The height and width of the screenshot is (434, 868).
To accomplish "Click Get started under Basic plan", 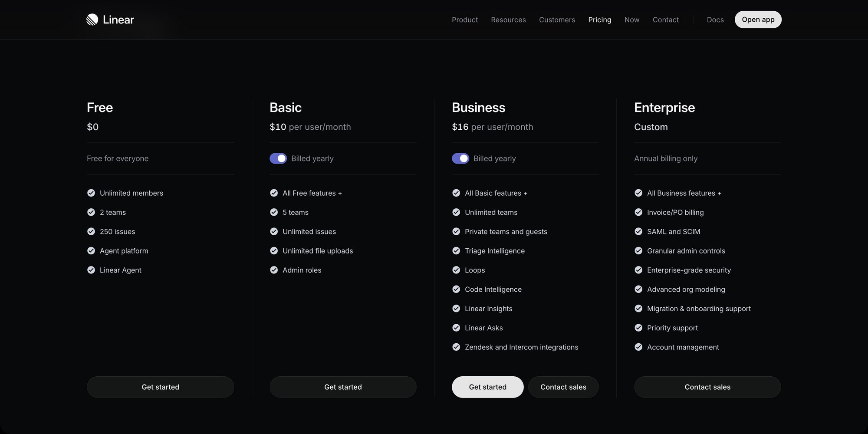I will coord(343,387).
